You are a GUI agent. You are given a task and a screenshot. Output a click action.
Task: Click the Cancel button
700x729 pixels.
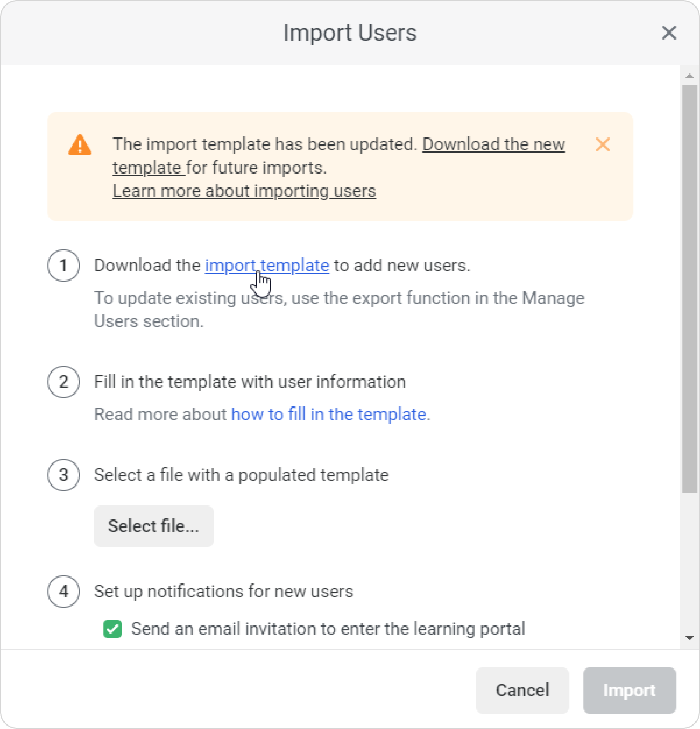point(522,691)
